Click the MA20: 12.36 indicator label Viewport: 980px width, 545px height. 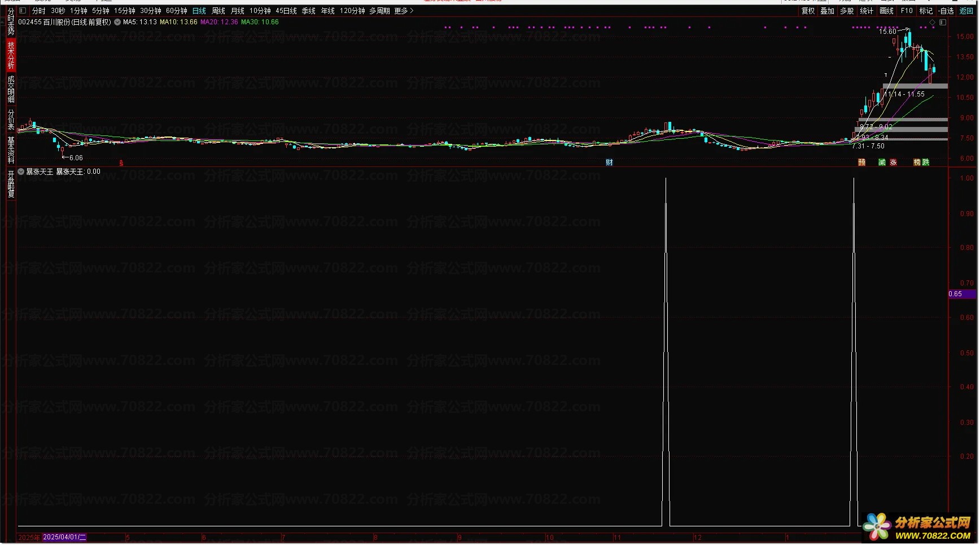(x=219, y=23)
